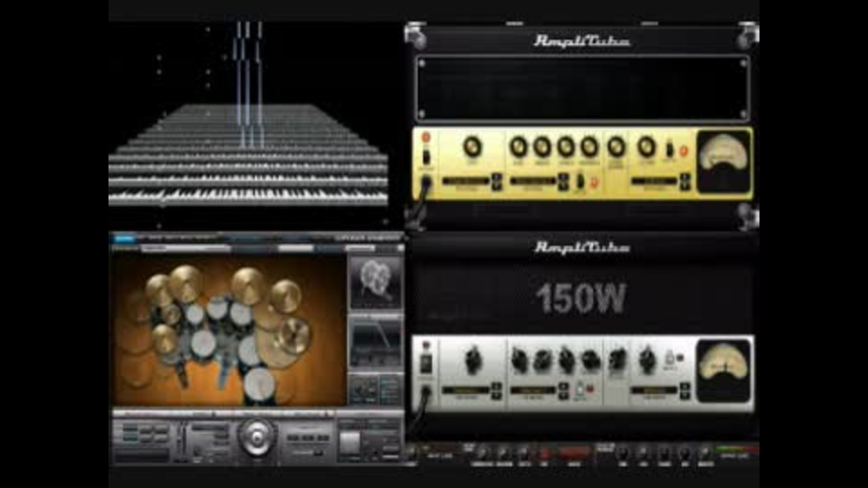Click first knob in gold amp's four-knob group
The image size is (868, 488).
coord(518,147)
